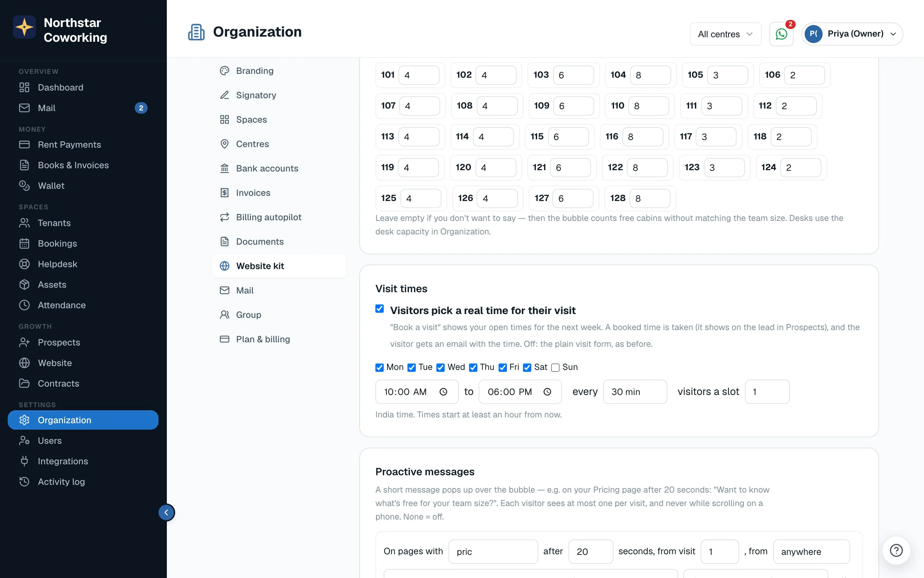Uncheck the Fri checkbox
Image resolution: width=924 pixels, height=578 pixels.
pos(503,367)
